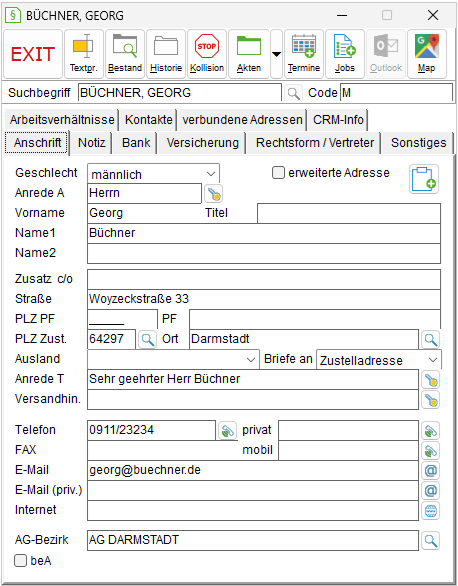Click the Outlook mail icon
Viewport: 458px width, 586px height.
(386, 54)
